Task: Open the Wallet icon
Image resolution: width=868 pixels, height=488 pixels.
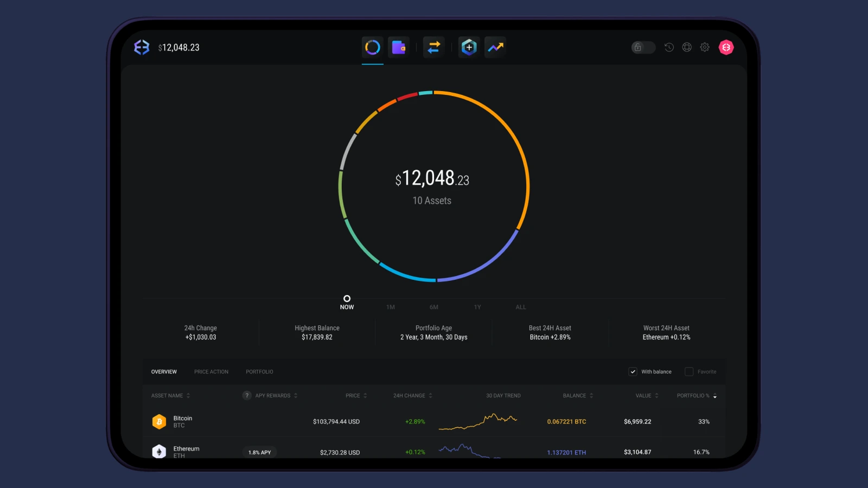Action: [x=399, y=48]
